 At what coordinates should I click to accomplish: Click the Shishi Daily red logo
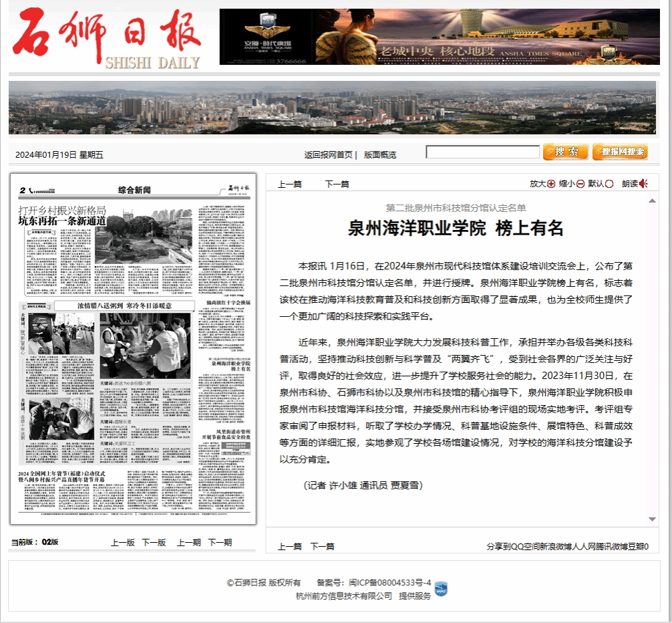(107, 37)
